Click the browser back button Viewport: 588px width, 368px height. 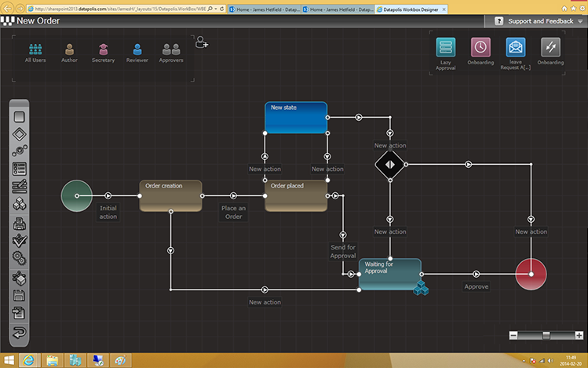[8, 9]
